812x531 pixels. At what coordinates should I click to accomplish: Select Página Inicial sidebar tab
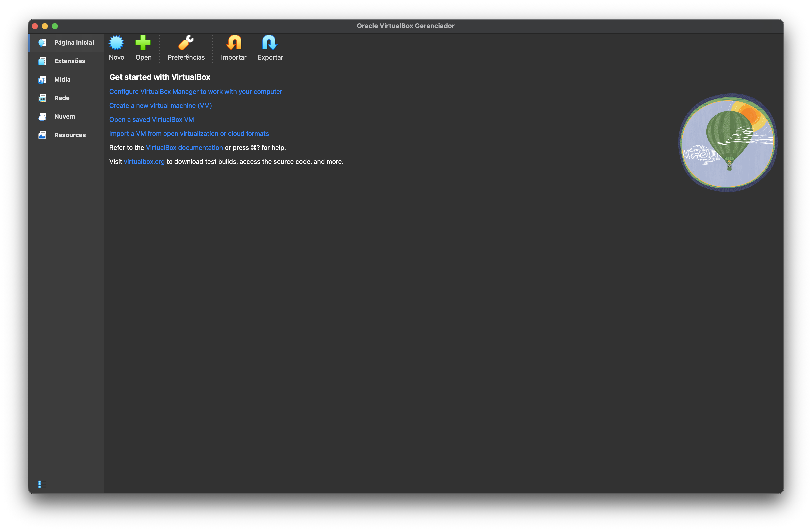(74, 42)
